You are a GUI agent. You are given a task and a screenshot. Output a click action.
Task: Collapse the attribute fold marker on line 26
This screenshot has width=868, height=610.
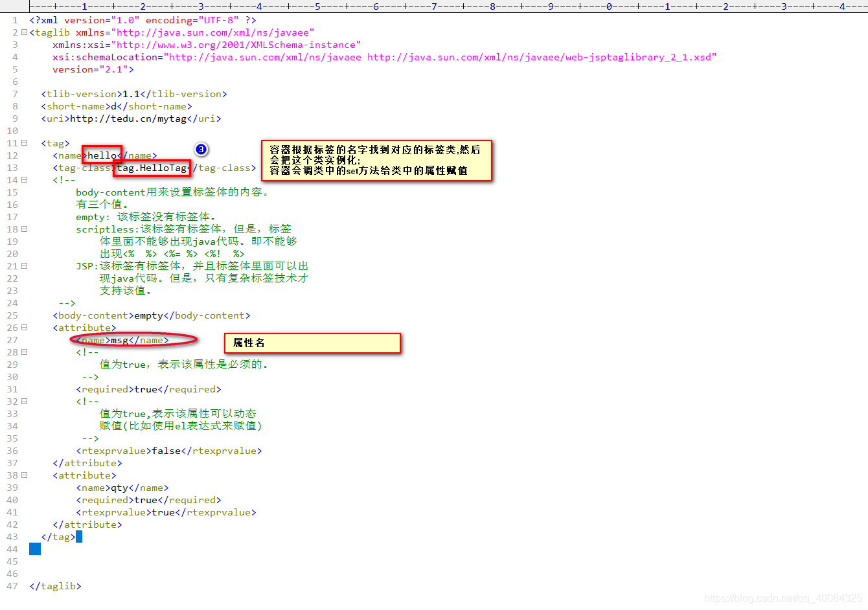[x=24, y=328]
